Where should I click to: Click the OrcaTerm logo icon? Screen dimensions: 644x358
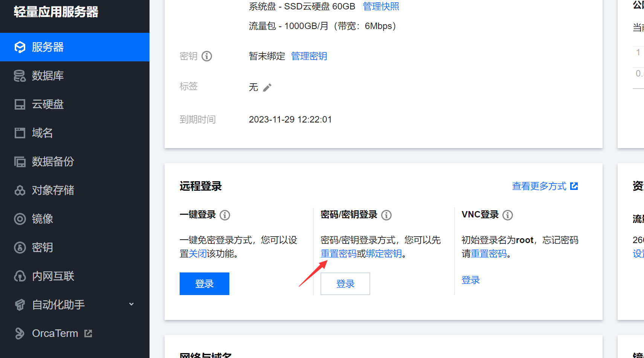(x=20, y=334)
